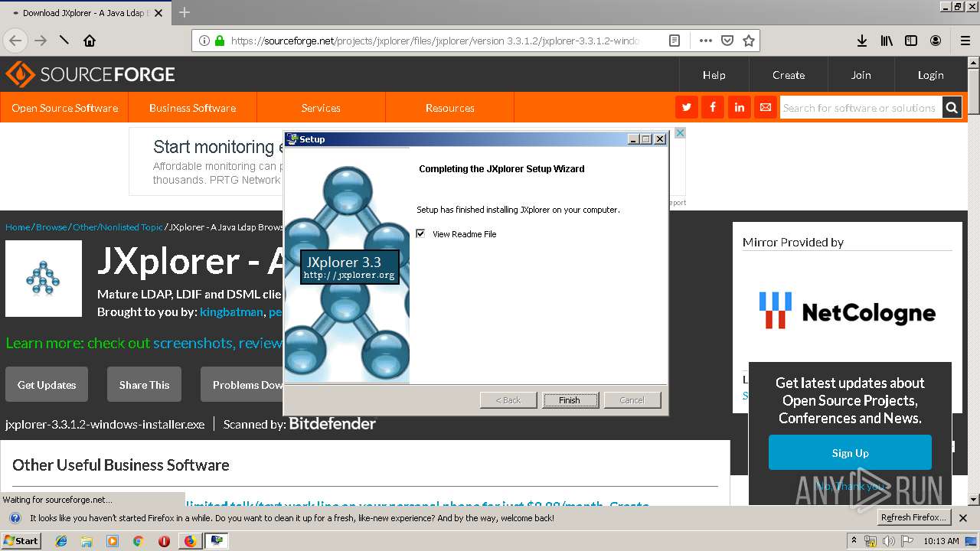980x551 pixels.
Task: Dismiss the Firefox notification bar
Action: (x=963, y=518)
